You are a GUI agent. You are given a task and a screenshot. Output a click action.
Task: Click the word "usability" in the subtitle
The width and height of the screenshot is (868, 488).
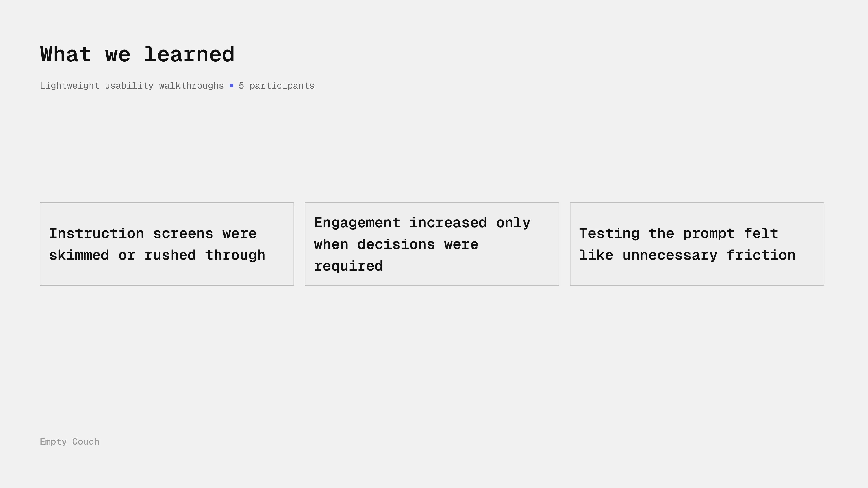pos(129,86)
